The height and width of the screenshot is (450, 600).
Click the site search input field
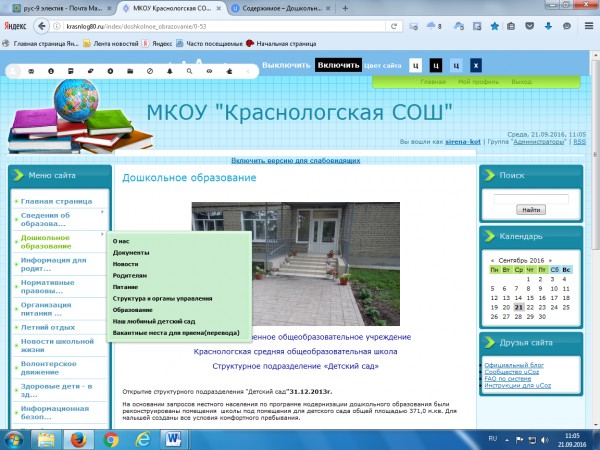coord(531,199)
